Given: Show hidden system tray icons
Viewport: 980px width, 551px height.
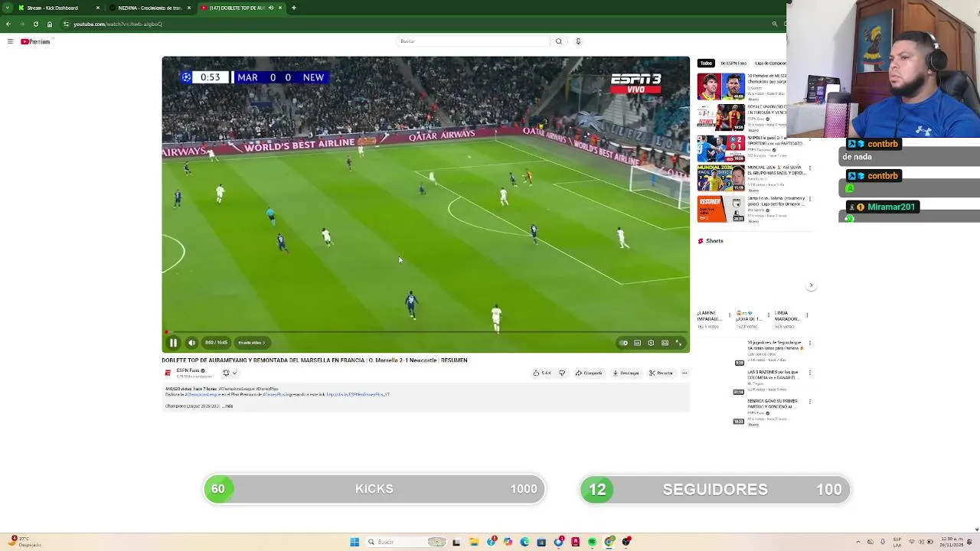Looking at the screenshot, I should [x=858, y=542].
